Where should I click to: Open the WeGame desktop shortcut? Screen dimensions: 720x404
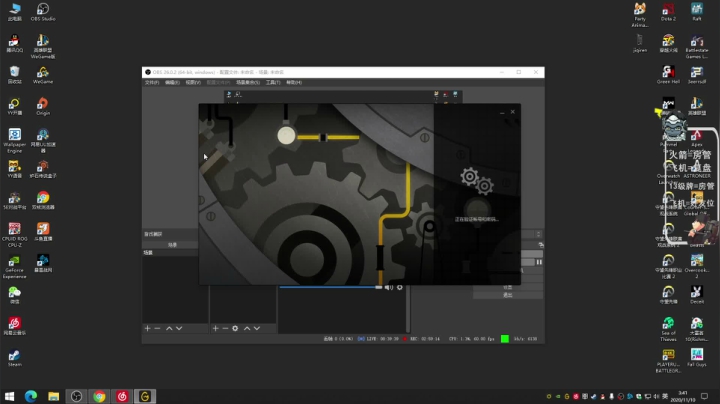[43, 75]
